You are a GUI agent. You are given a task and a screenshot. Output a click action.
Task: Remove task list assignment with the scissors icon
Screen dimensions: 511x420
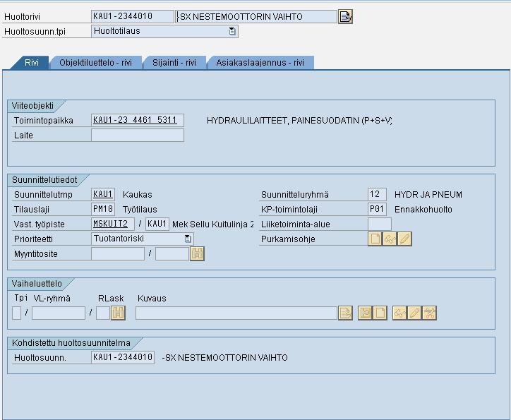coord(430,313)
